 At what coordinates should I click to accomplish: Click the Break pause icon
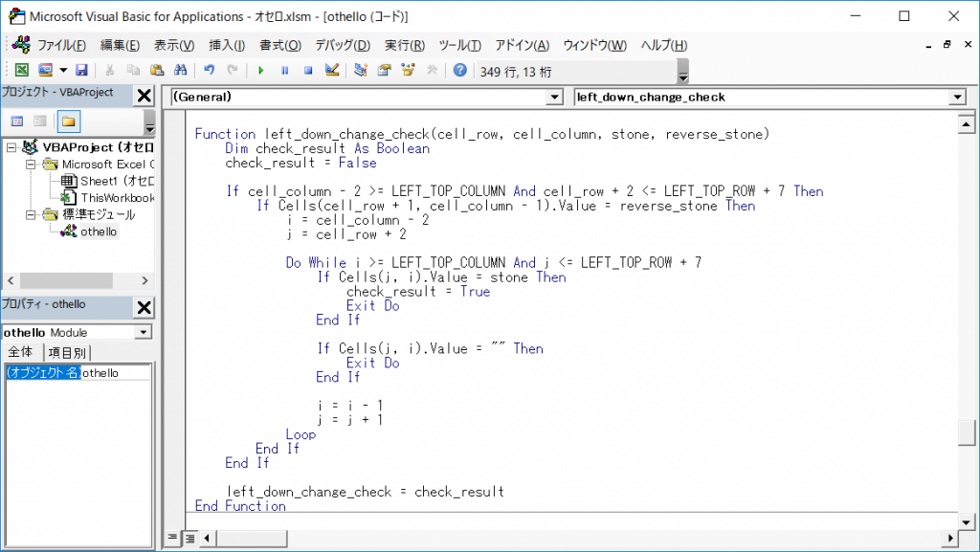tap(284, 70)
